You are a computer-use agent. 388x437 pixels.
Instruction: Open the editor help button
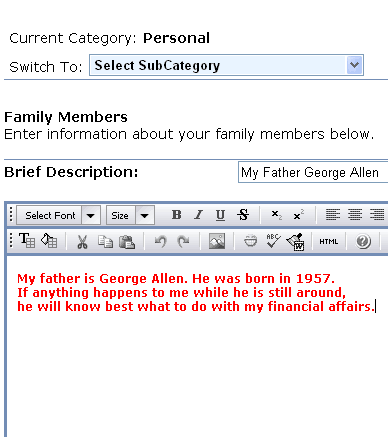363,241
